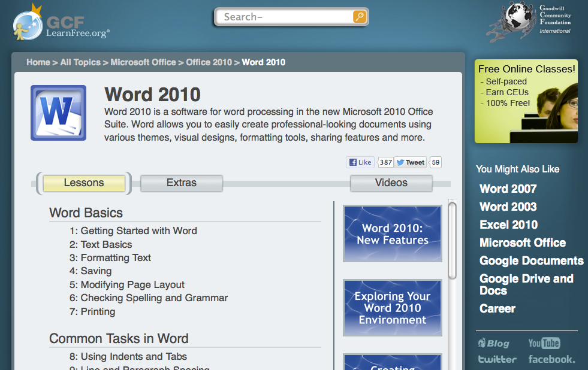
Task: Click the tweet count 59
Action: point(435,162)
